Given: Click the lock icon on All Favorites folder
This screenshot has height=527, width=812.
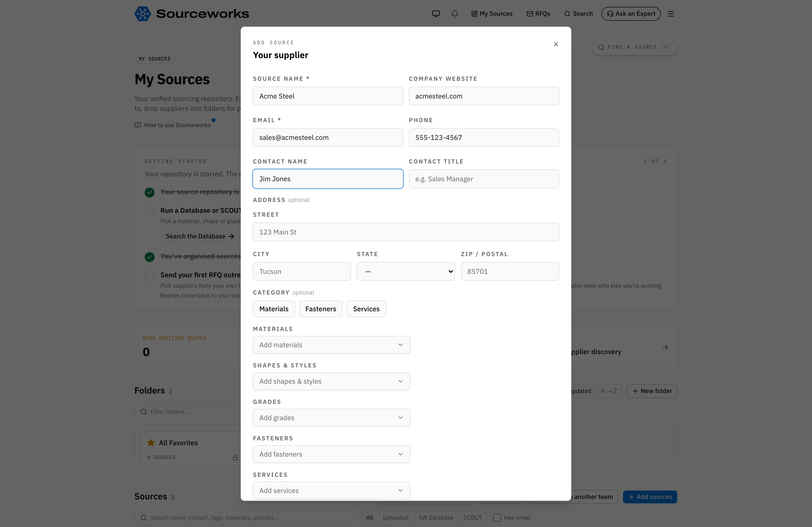Looking at the screenshot, I should 235,457.
